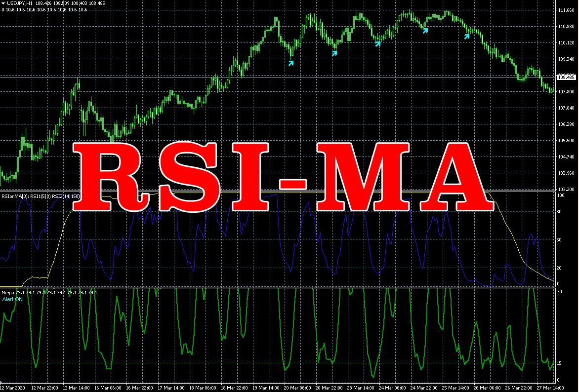The image size is (579, 392).
Task: Click the 24 Mar 22:00 time label
Action: (x=424, y=388)
